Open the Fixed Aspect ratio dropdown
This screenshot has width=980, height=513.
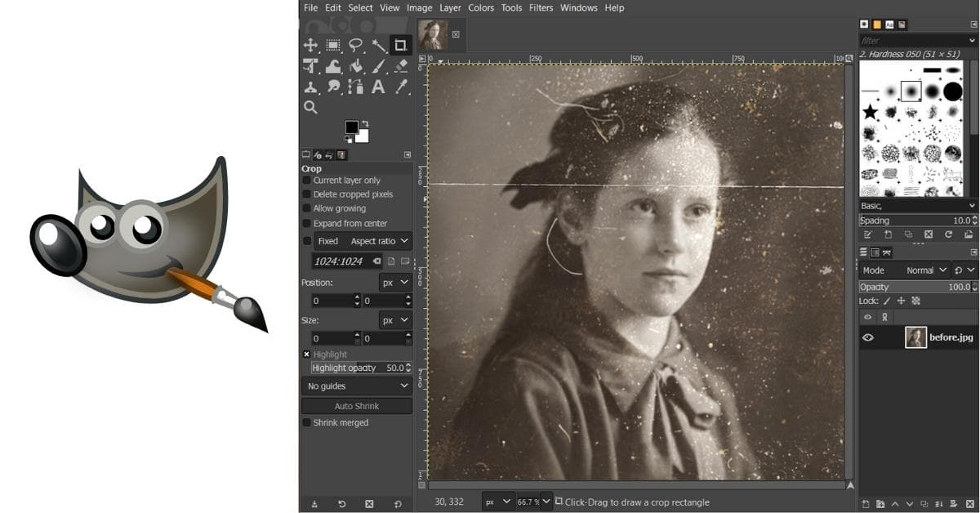click(363, 241)
